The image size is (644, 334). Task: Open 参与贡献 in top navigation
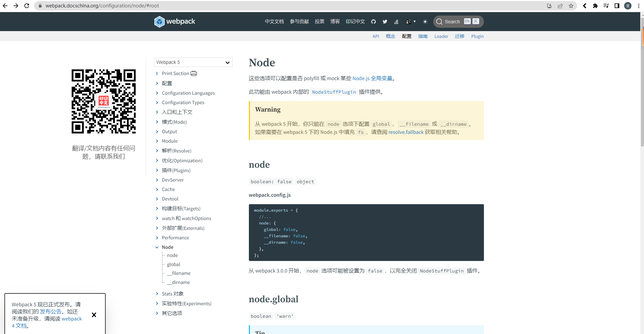[x=299, y=22]
